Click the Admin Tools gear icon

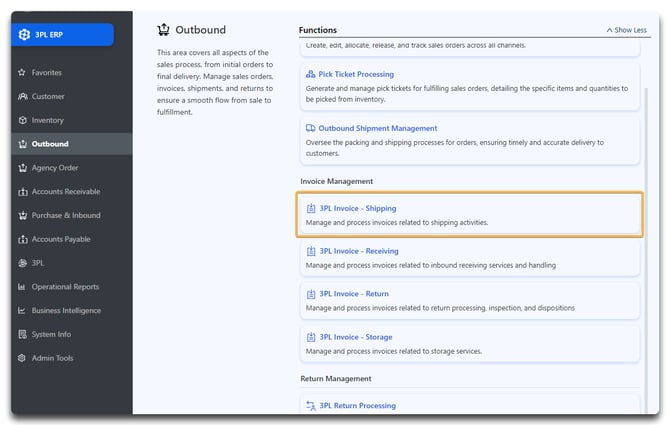coord(22,358)
